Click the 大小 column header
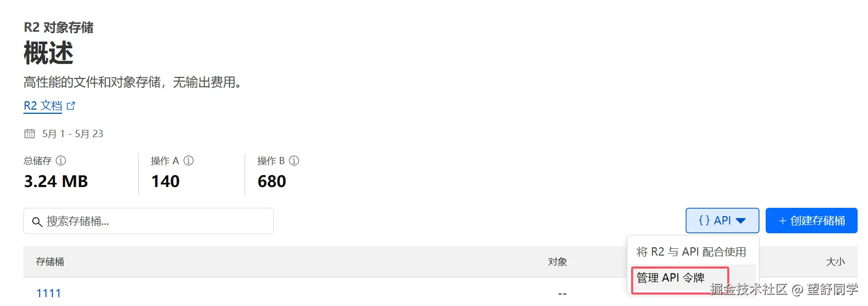868x306 pixels. click(836, 262)
